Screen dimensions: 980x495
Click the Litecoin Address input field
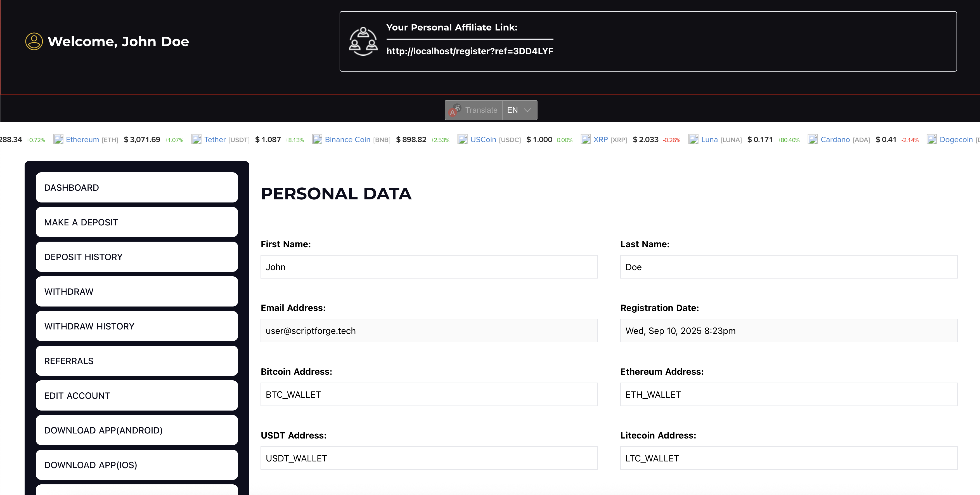click(x=788, y=458)
